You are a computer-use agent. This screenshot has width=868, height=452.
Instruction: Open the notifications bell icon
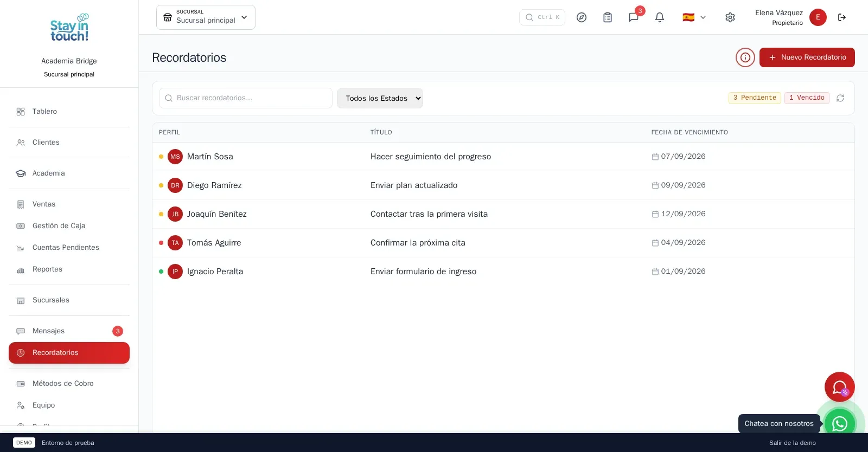660,17
